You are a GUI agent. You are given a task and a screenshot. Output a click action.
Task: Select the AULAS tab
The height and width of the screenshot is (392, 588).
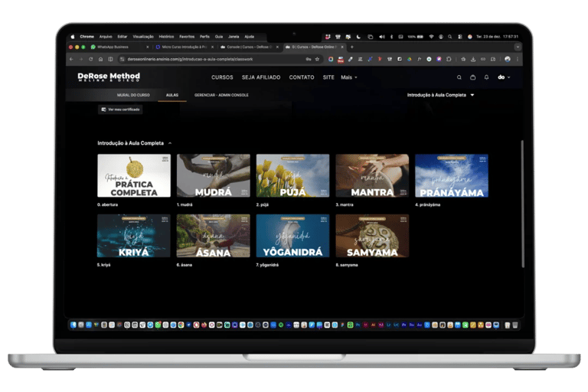click(172, 95)
